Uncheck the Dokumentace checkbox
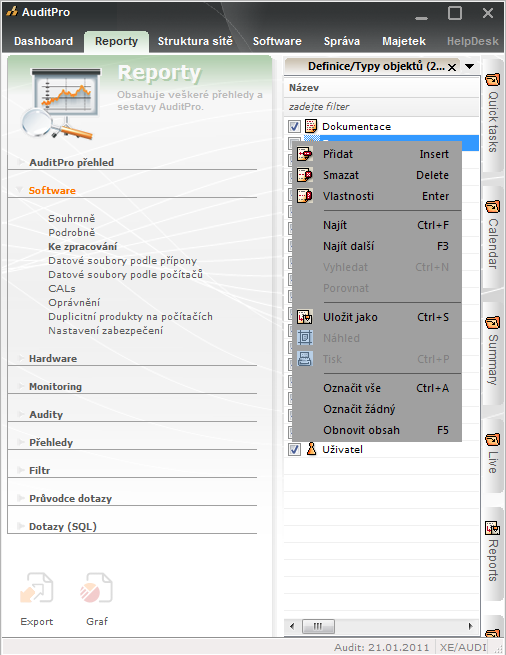 coord(295,126)
